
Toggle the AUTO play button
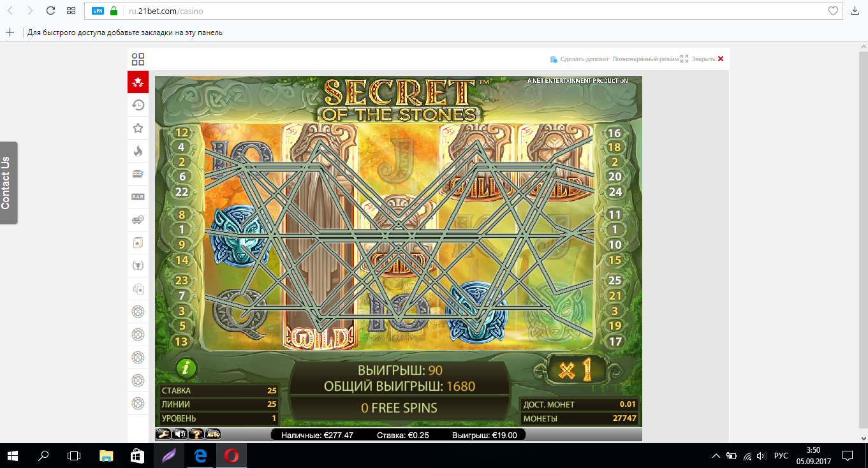point(214,434)
